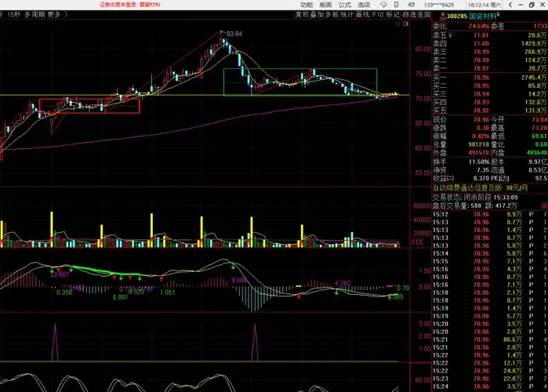548x392 pixels.
Task: Open the 版面 menu
Action: (325, 5)
